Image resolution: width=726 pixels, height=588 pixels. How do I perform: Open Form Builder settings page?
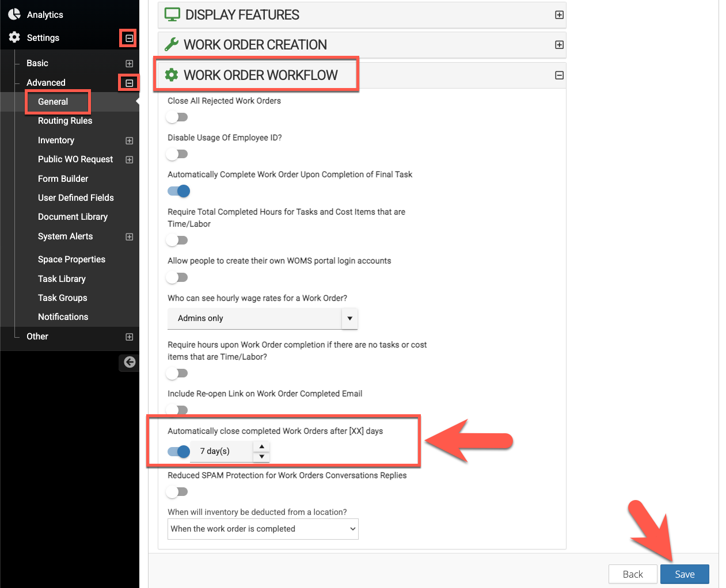(x=63, y=179)
